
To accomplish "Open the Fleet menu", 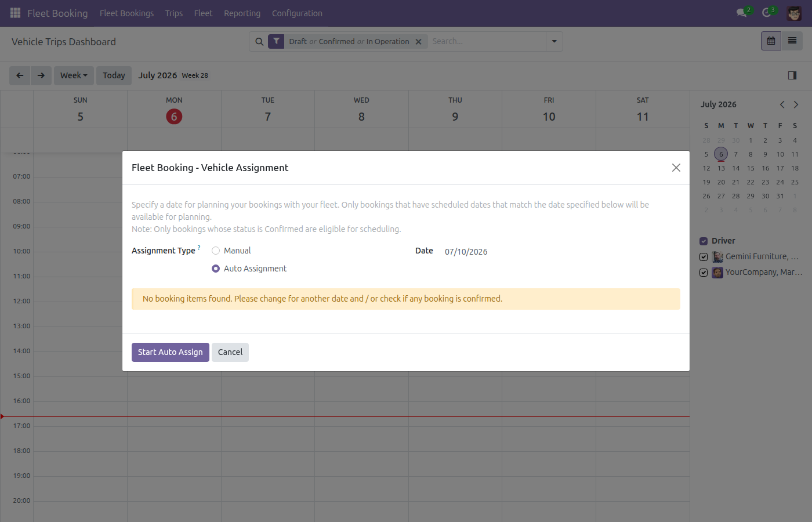I will pyautogui.click(x=203, y=13).
